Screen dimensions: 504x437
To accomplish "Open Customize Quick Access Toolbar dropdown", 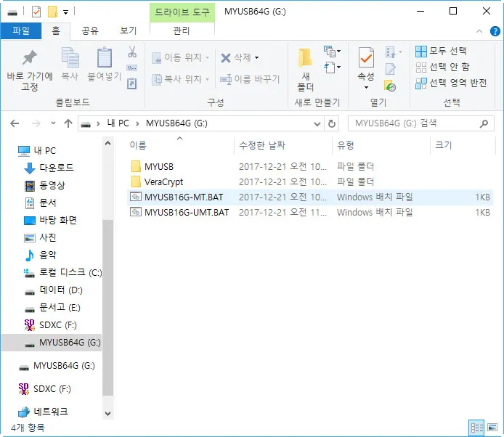I will point(65,12).
